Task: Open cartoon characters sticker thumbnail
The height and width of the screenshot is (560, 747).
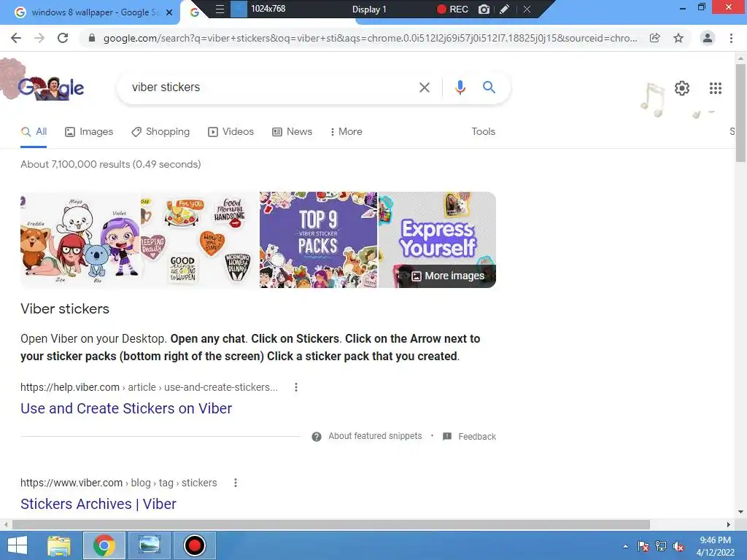Action: [x=80, y=240]
